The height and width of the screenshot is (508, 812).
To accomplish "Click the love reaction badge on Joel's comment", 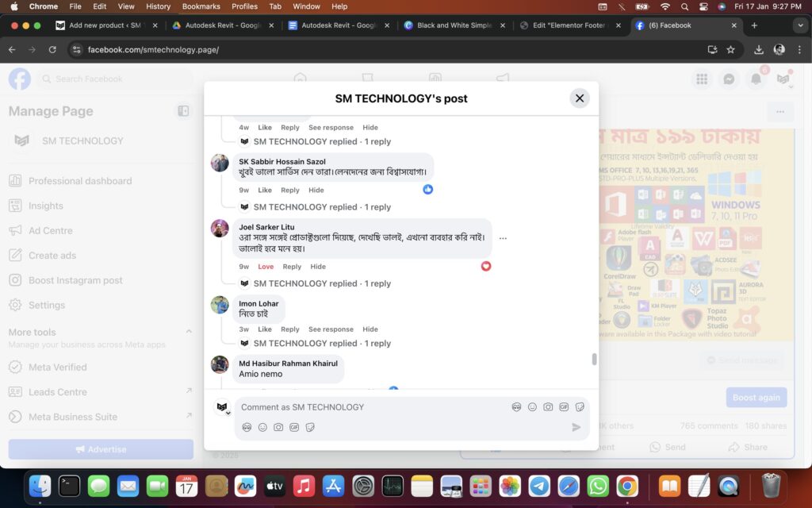I will [486, 267].
